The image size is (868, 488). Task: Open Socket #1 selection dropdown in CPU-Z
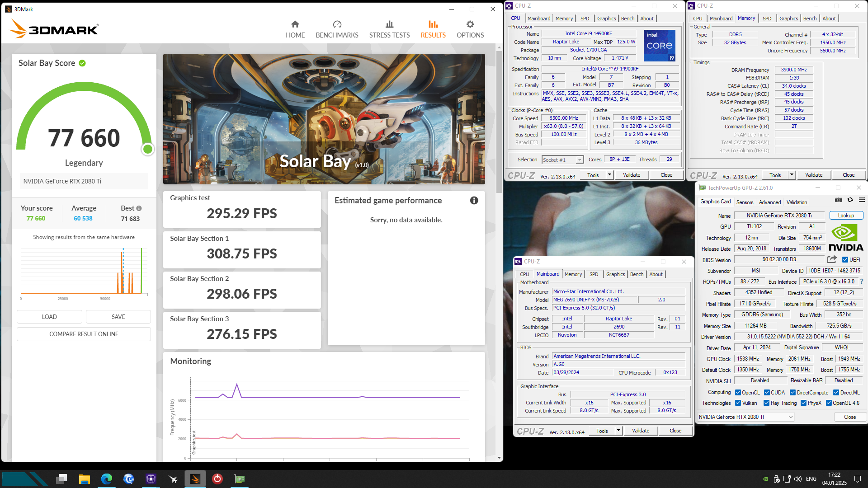562,160
